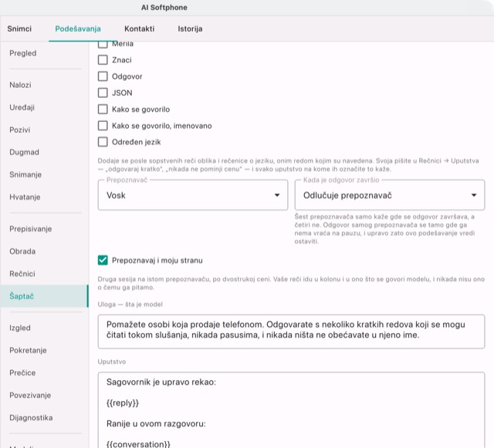Screen dimensions: 494x448
Task: Select the Šaptač sidebar item
Action: click(45, 296)
